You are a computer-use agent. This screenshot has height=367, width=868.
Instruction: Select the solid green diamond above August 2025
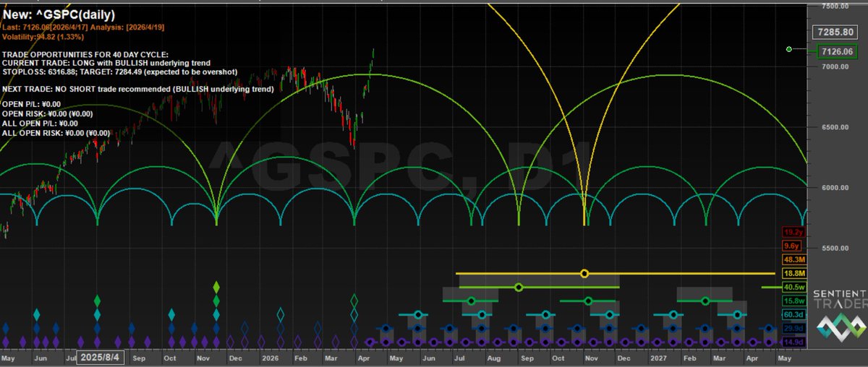[x=98, y=301]
